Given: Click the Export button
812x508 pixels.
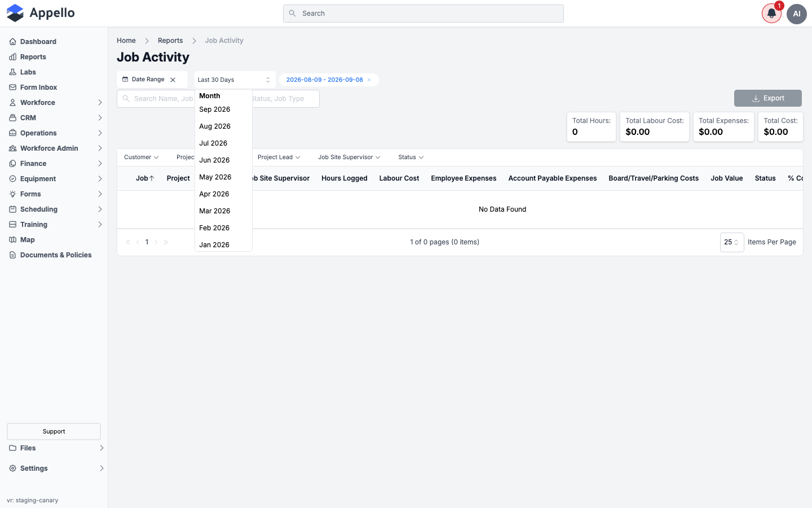Looking at the screenshot, I should 768,98.
